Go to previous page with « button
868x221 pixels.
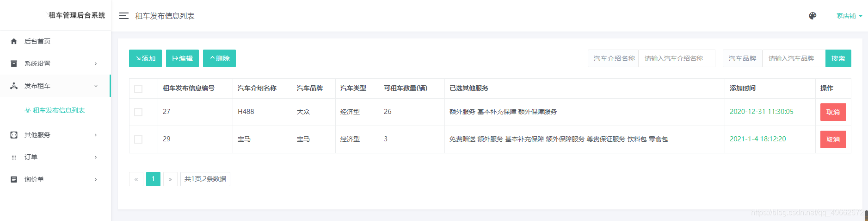[x=136, y=179]
